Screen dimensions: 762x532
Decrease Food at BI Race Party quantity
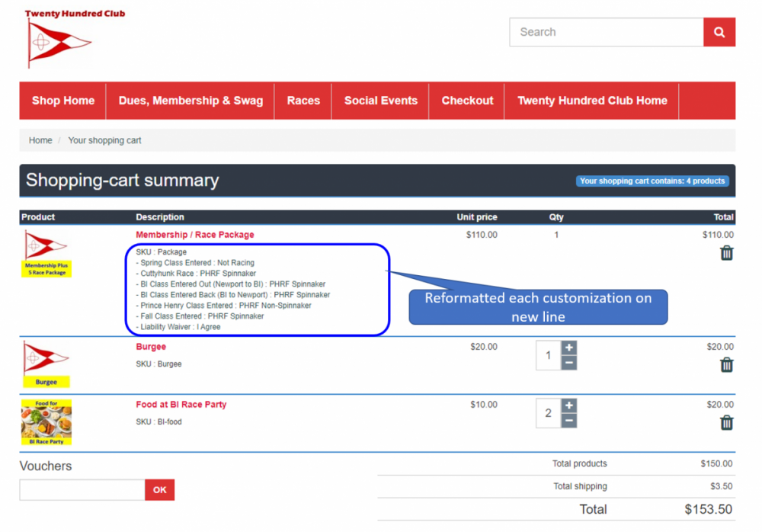[568, 421]
